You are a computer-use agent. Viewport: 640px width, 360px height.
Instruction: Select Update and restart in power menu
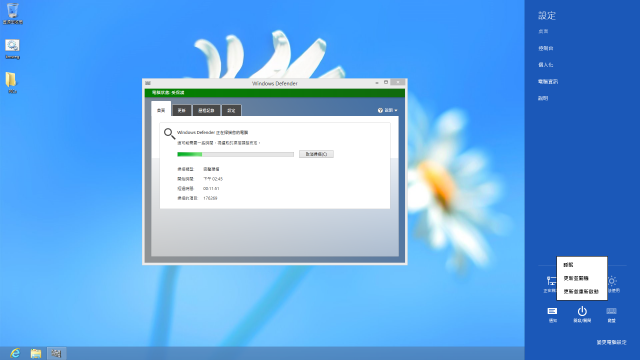[x=581, y=292]
